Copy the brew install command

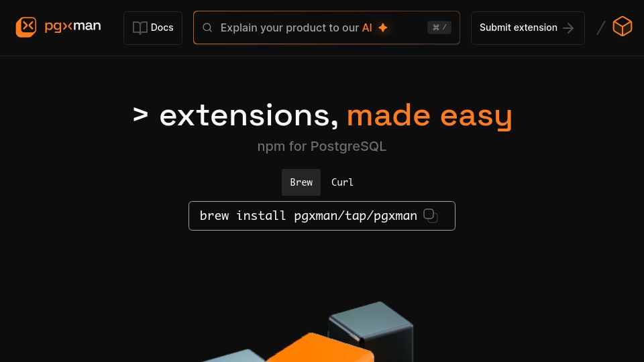point(431,215)
